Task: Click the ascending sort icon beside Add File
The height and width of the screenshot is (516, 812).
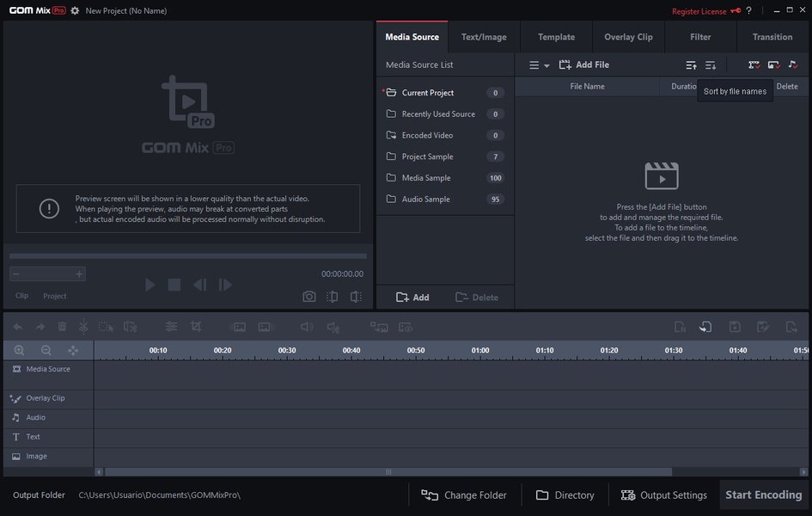Action: 691,65
